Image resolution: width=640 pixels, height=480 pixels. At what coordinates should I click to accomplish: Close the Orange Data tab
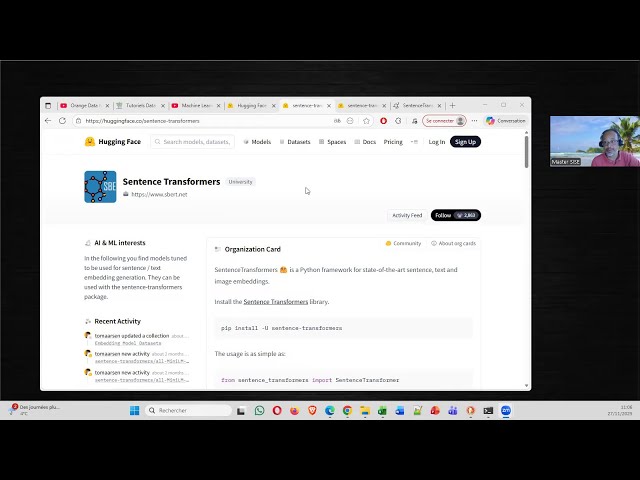pyautogui.click(x=107, y=106)
